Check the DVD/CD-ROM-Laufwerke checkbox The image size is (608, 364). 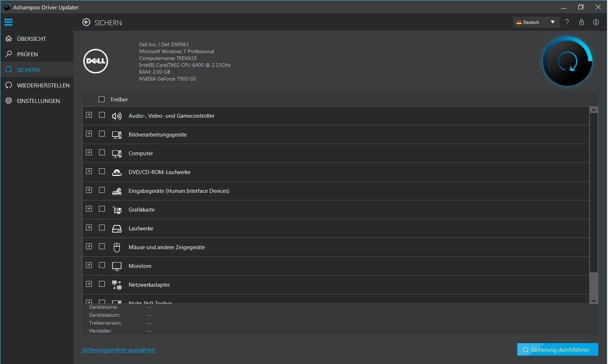102,171
